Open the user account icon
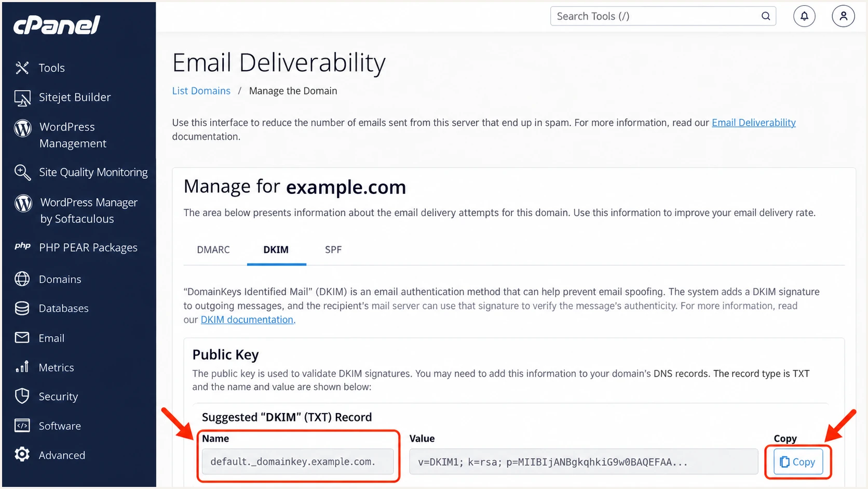Image resolution: width=868 pixels, height=489 pixels. pos(843,16)
